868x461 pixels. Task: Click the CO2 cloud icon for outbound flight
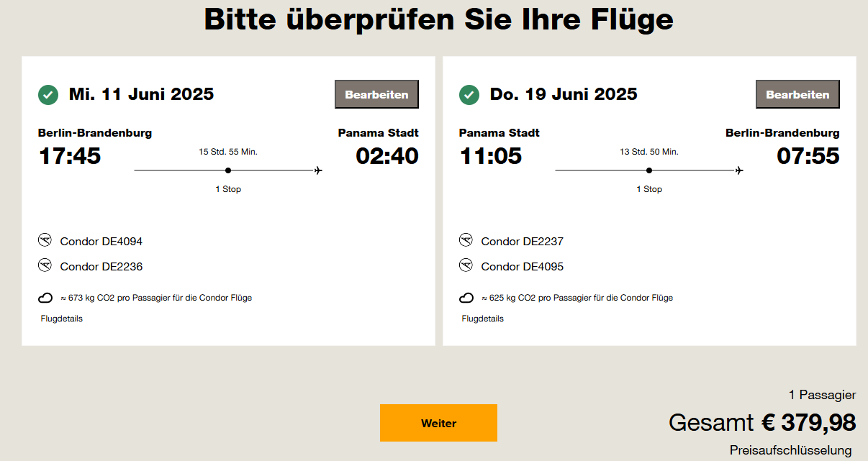click(x=45, y=298)
